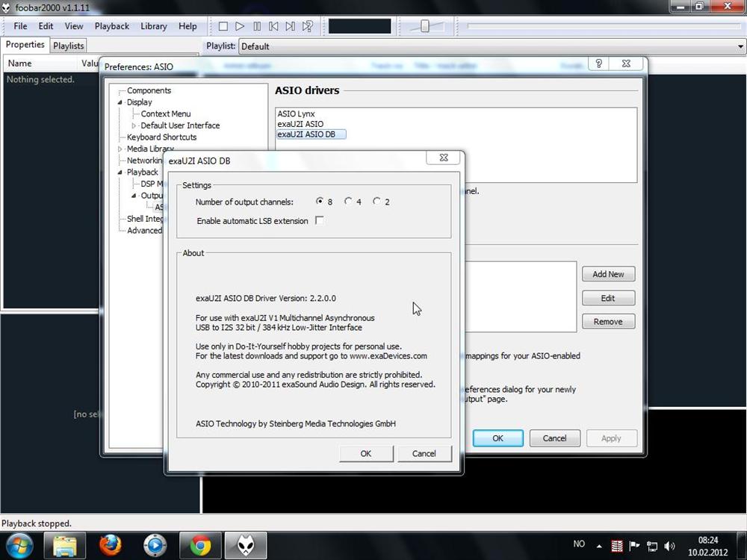
Task: Click OK in Preferences window
Action: (x=498, y=438)
